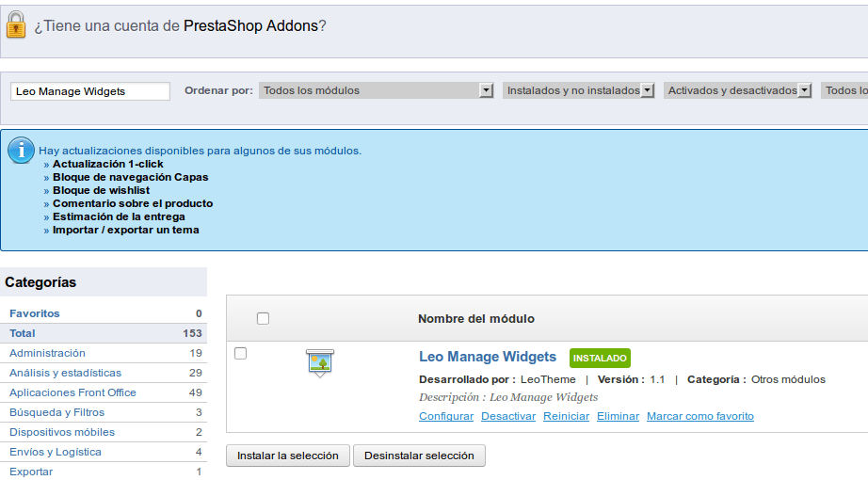Viewport: 868px width, 480px height.
Task: Click the PrestaShop Addons account heading
Action: 180,26
